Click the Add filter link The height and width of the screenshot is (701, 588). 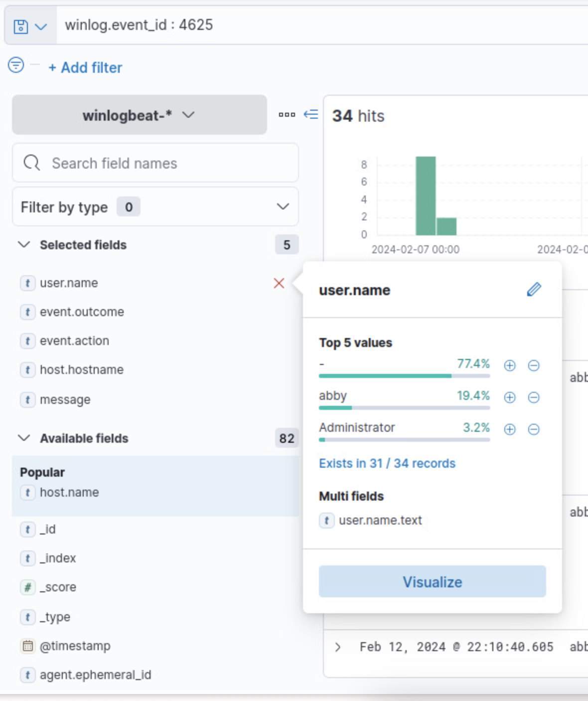(x=85, y=68)
